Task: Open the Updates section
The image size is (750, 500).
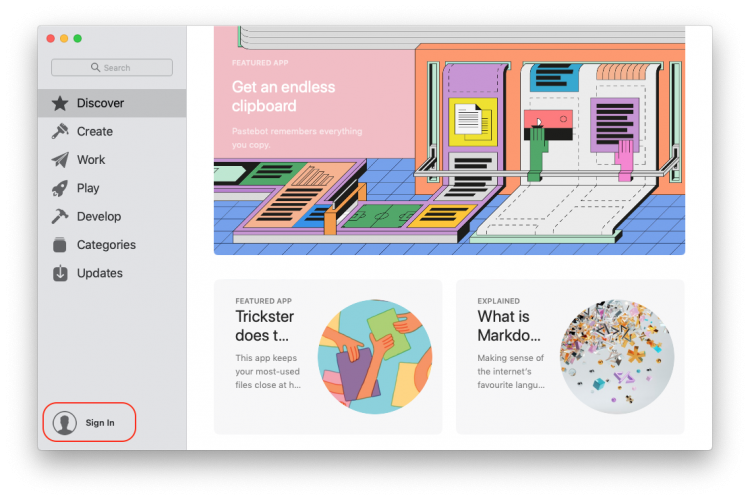Action: (112, 273)
